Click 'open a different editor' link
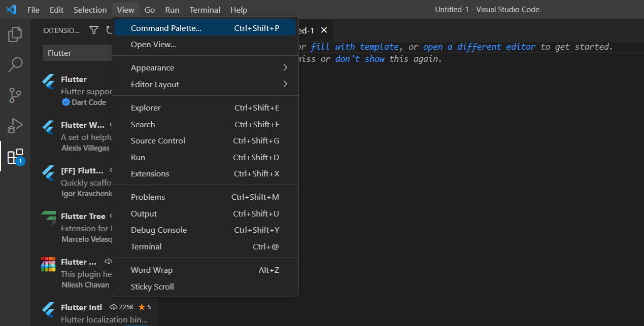The image size is (644, 326). pyautogui.click(x=479, y=47)
